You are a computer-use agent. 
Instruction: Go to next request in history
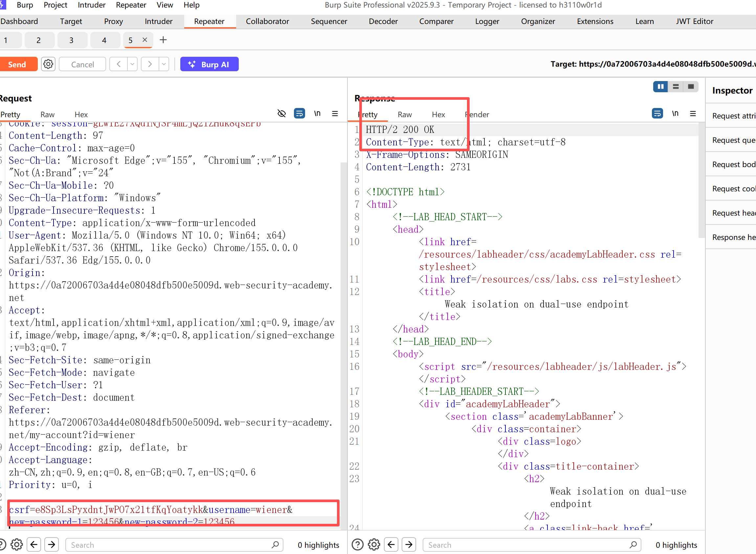(150, 64)
